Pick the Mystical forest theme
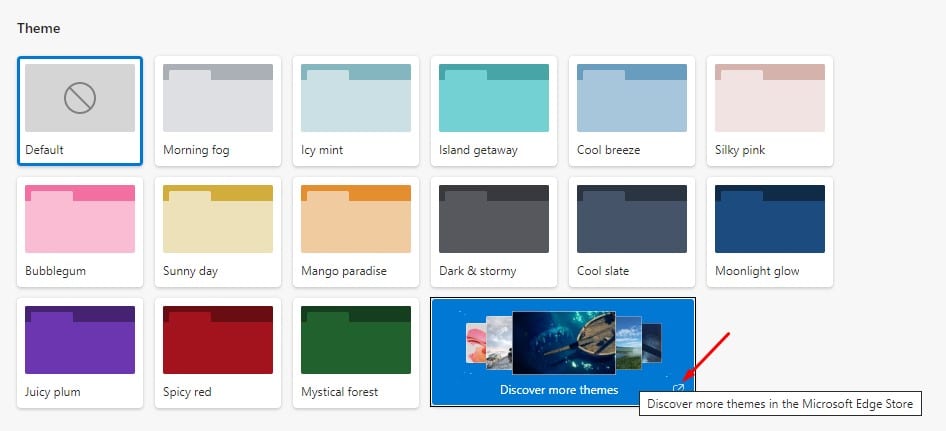Screen dimensions: 946x431 point(356,353)
